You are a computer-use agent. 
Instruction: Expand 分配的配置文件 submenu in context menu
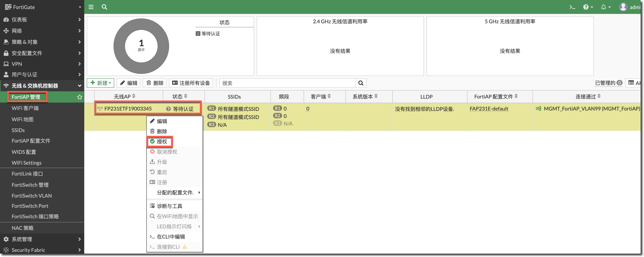point(175,192)
